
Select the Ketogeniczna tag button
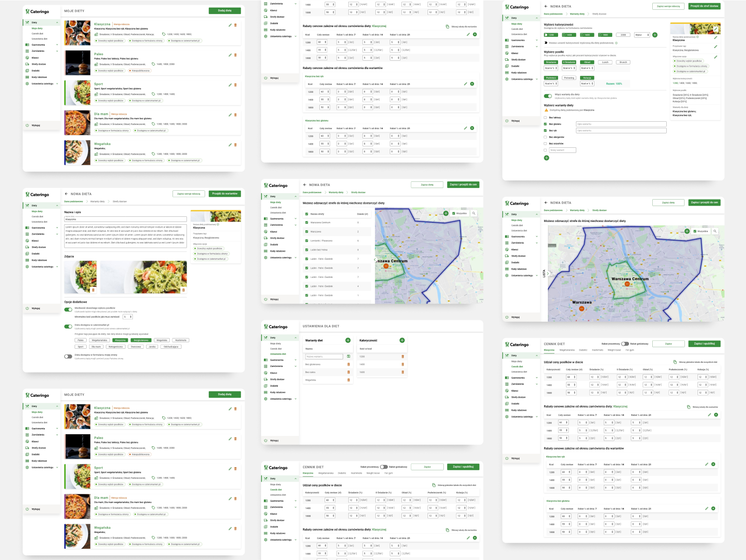(x=116, y=346)
